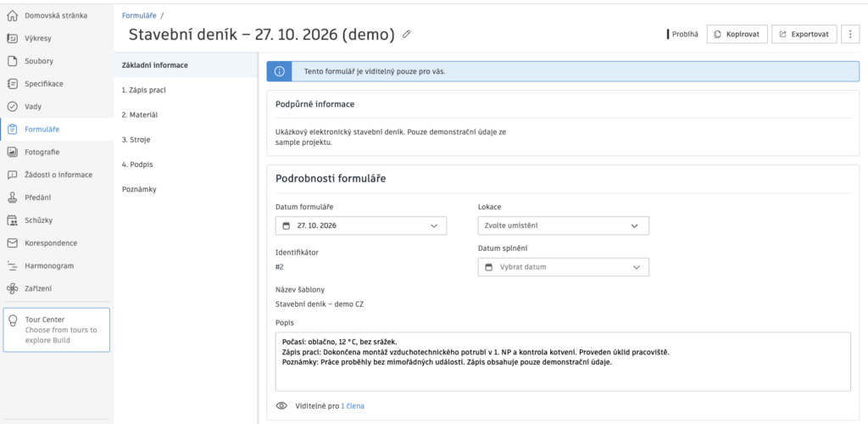Click the eye visibility icon
The height and width of the screenshot is (424, 868).
coord(281,405)
